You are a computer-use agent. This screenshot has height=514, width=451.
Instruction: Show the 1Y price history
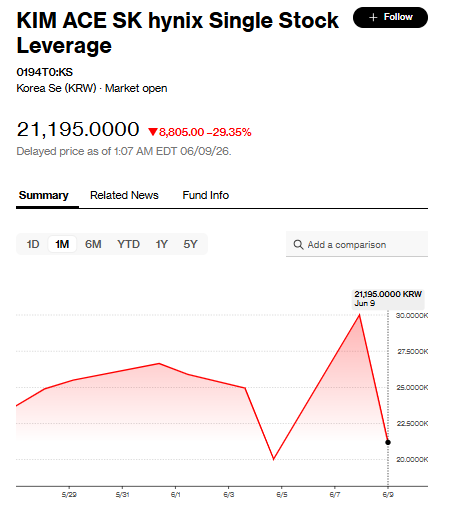click(x=162, y=244)
